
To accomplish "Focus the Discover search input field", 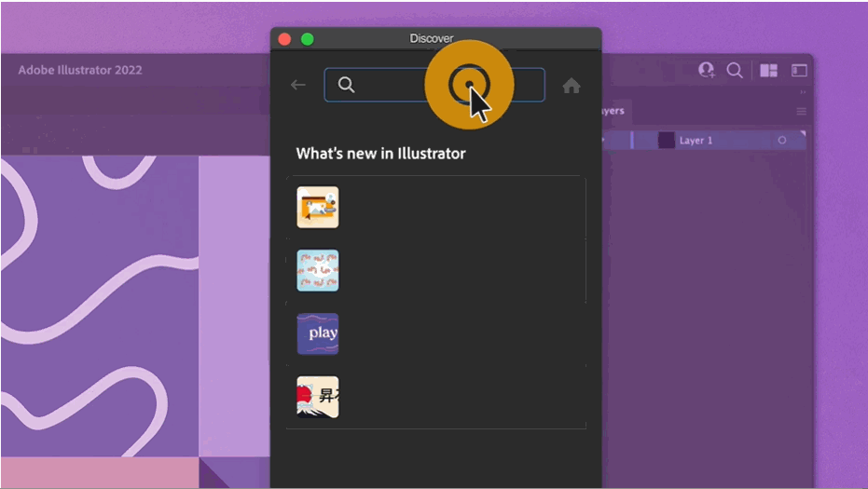I will point(434,85).
